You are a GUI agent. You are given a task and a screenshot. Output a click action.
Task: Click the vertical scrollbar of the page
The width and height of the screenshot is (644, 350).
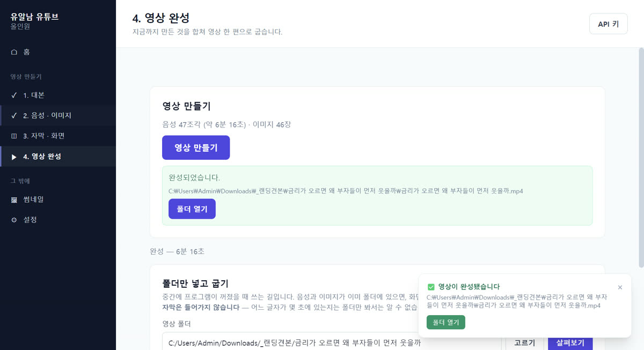tap(641, 158)
